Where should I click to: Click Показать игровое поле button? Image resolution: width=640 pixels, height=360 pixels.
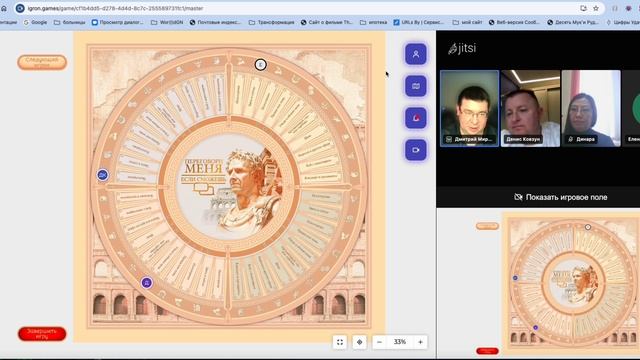coord(561,197)
